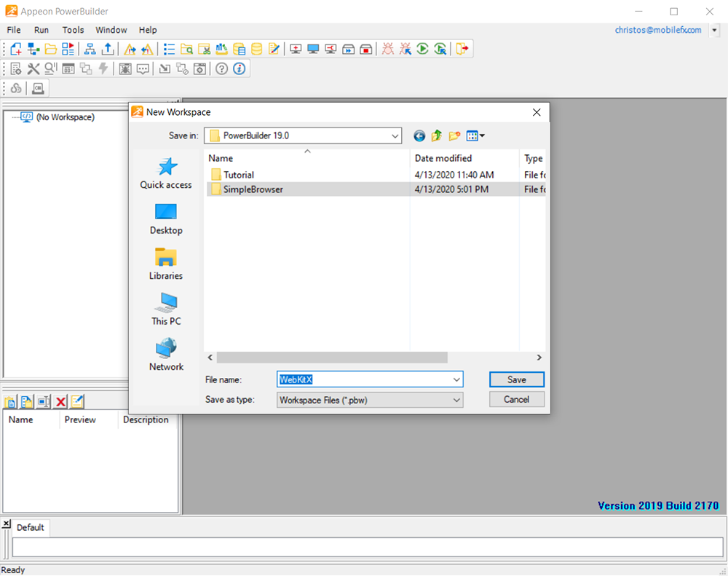Open the Window menu
The image size is (728, 576).
(111, 30)
